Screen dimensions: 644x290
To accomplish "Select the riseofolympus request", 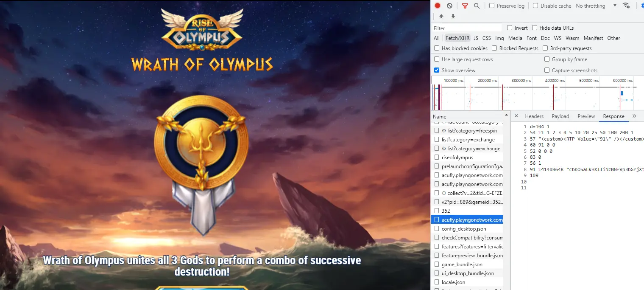I will point(467,158).
